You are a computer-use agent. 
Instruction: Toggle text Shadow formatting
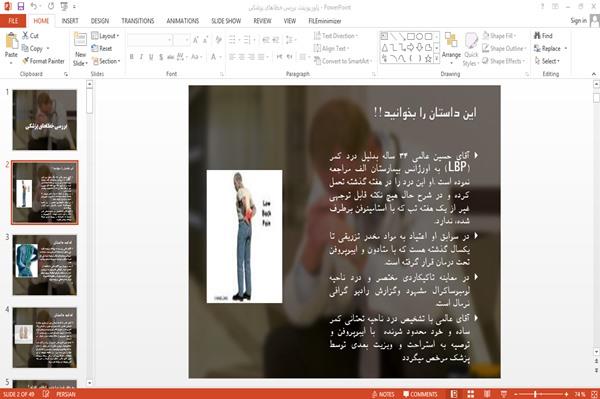click(x=161, y=57)
